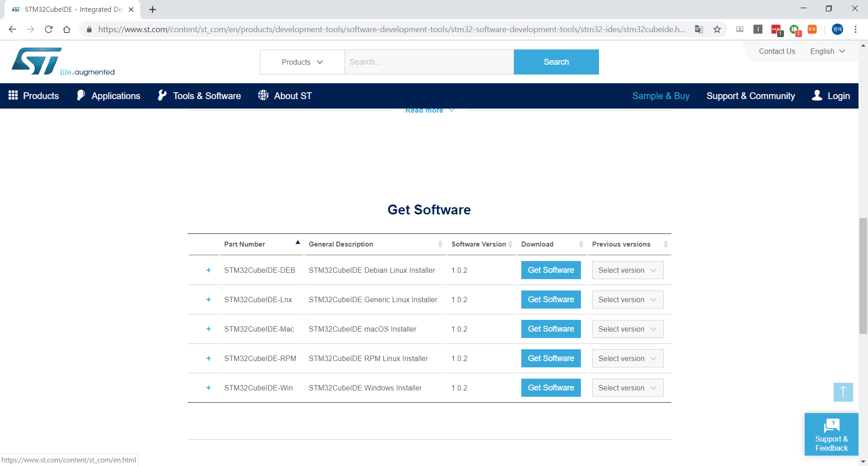Viewport: 868px width, 466px height.
Task: Open Select version dropdown for STM32CubeIDE-DEB
Action: (627, 270)
